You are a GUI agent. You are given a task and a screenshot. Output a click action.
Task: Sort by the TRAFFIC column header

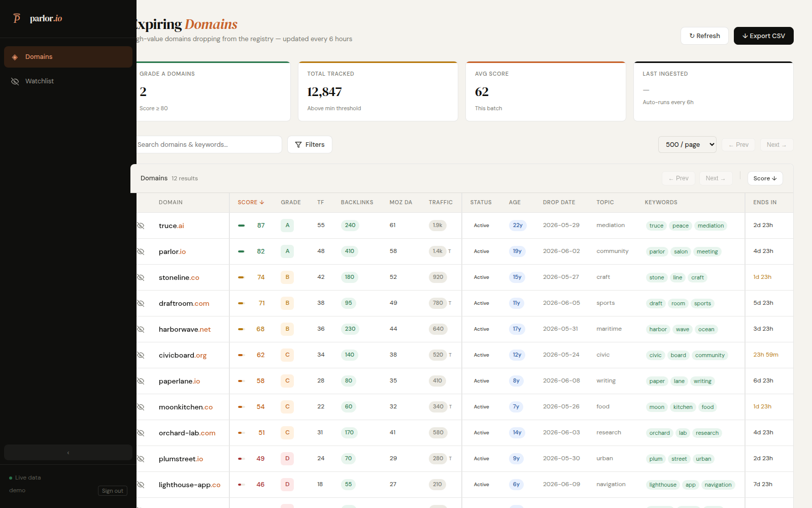[441, 202]
